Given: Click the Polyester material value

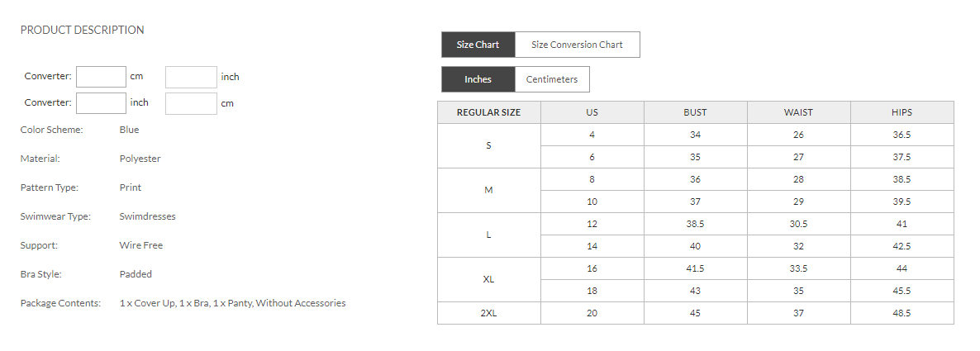Looking at the screenshot, I should coord(140,159).
